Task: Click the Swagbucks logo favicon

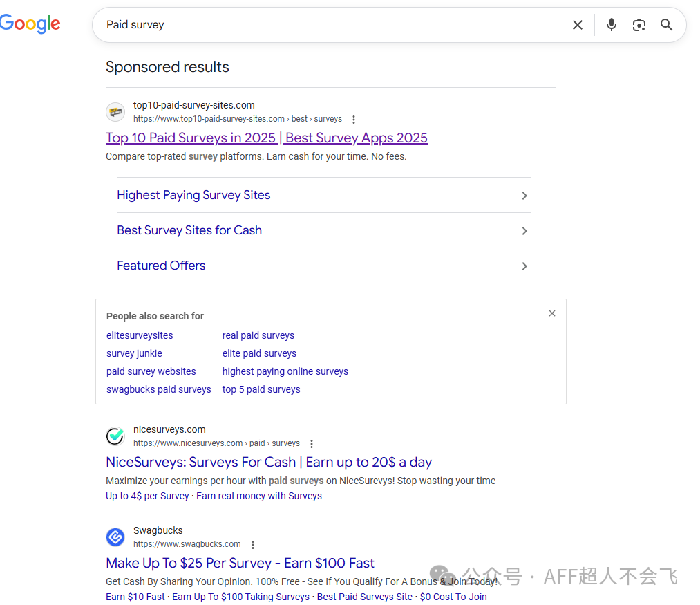Action: pos(115,537)
